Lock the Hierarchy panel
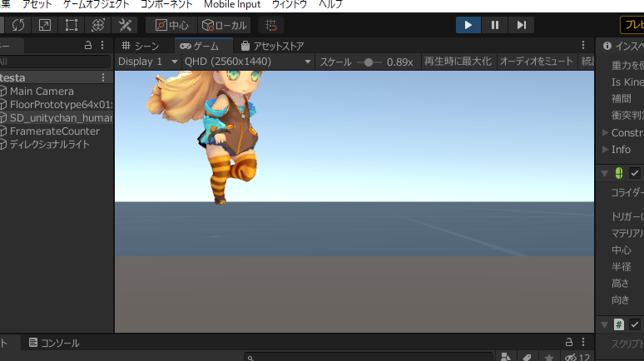Screen dimensions: 644x361 88,45
